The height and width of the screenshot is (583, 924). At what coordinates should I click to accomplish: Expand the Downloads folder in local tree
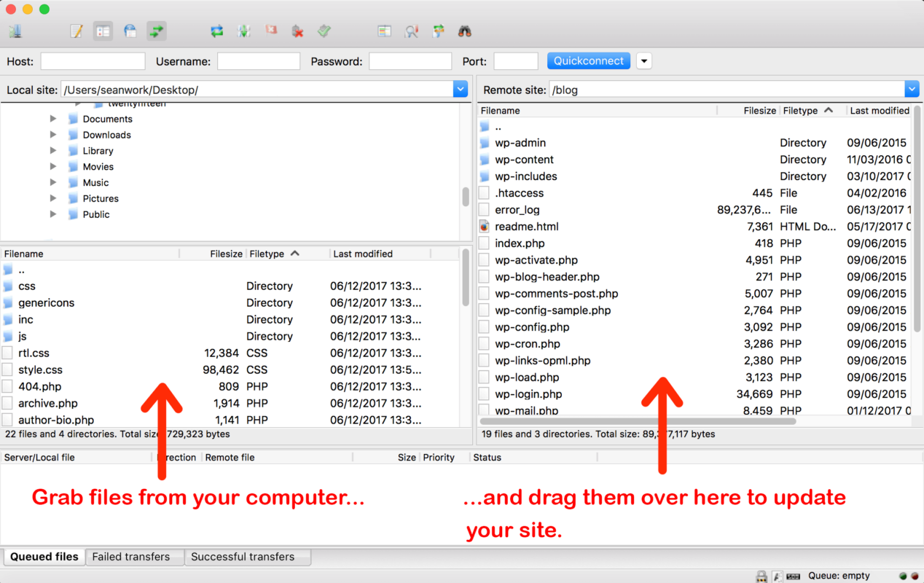pyautogui.click(x=53, y=135)
